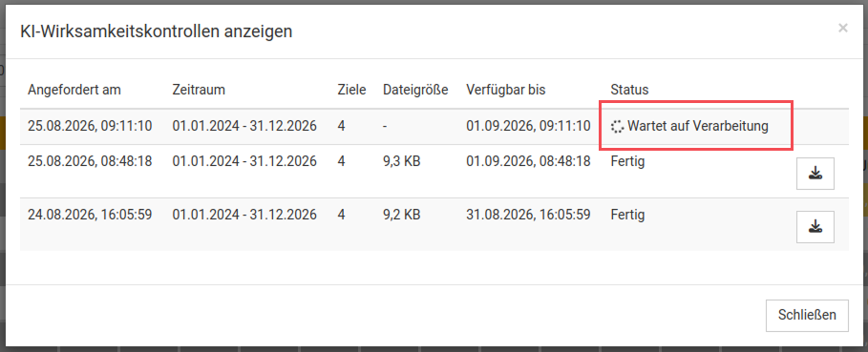Image resolution: width=868 pixels, height=352 pixels.
Task: Click the Zeitraum column header
Action: click(x=199, y=90)
